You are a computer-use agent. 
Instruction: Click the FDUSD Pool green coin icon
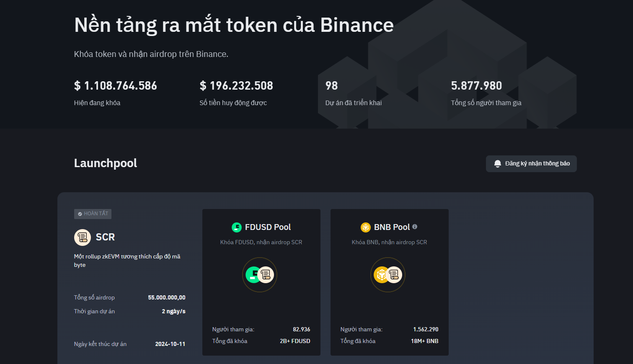pyautogui.click(x=237, y=227)
